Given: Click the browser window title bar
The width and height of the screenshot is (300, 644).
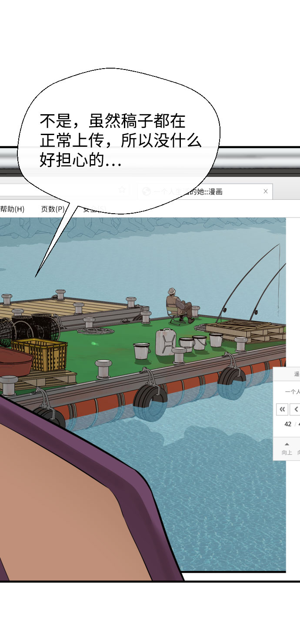Looking at the screenshot, I should [x=261, y=162].
